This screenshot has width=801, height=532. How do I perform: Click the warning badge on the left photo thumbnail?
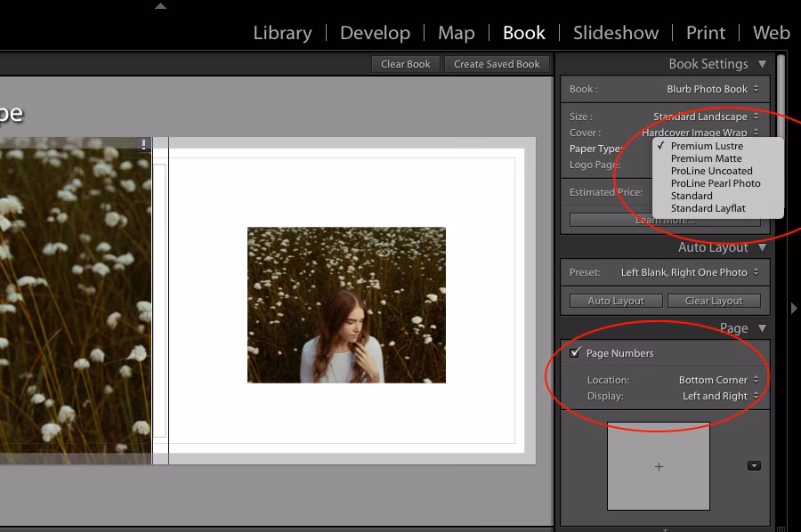[143, 143]
